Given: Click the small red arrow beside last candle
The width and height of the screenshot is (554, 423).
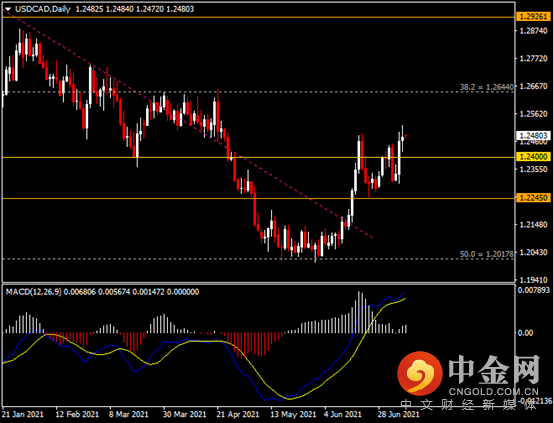Looking at the screenshot, I should [406, 136].
